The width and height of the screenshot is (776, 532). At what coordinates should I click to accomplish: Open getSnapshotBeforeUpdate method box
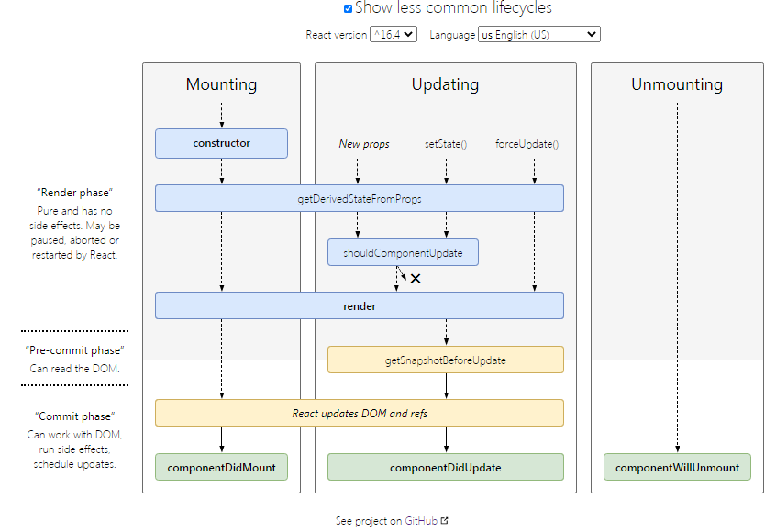point(445,360)
